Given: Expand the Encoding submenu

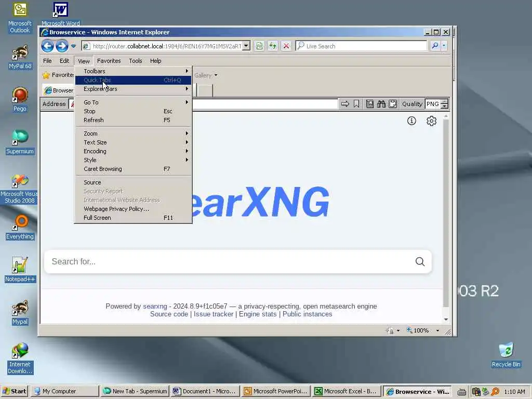Looking at the screenshot, I should (134, 151).
